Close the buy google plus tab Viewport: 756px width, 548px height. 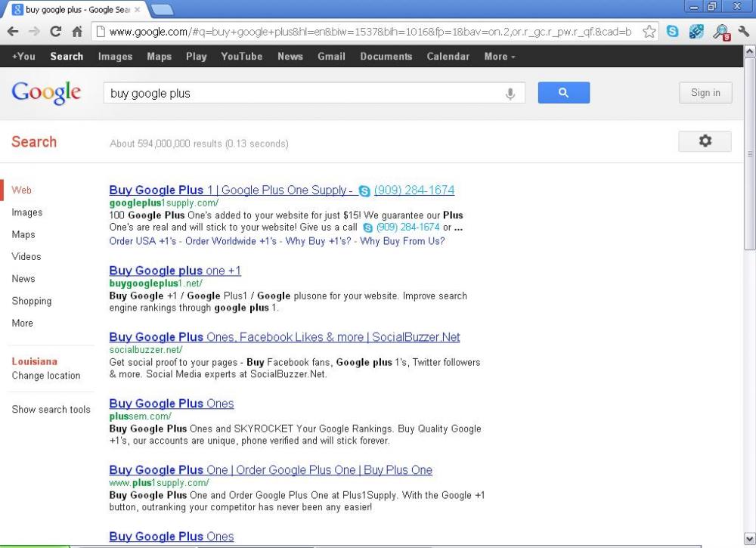pyautogui.click(x=138, y=9)
